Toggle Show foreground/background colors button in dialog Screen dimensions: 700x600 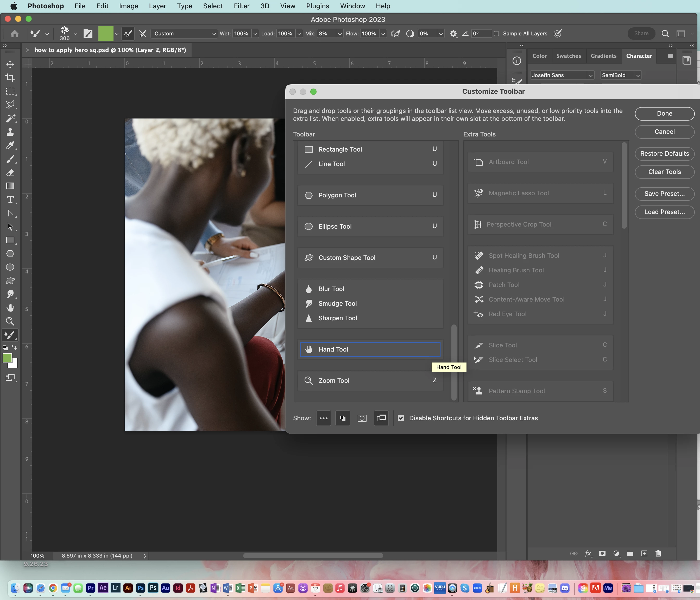click(343, 418)
